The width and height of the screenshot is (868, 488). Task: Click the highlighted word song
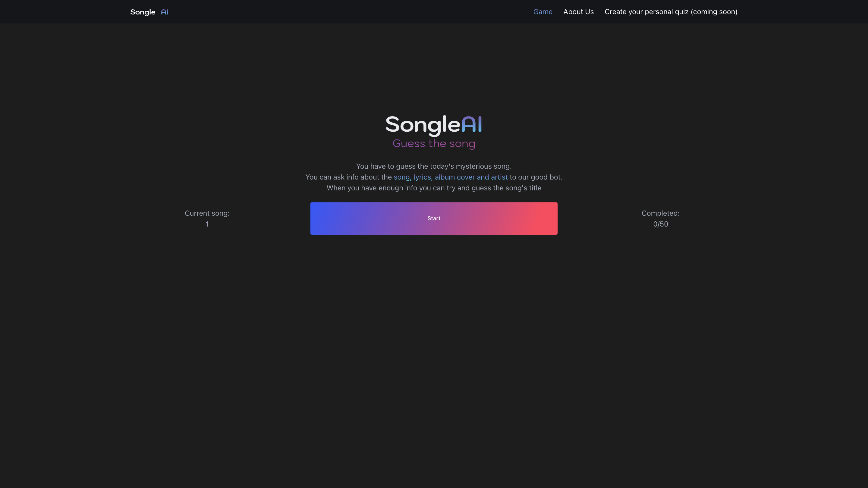click(x=402, y=177)
